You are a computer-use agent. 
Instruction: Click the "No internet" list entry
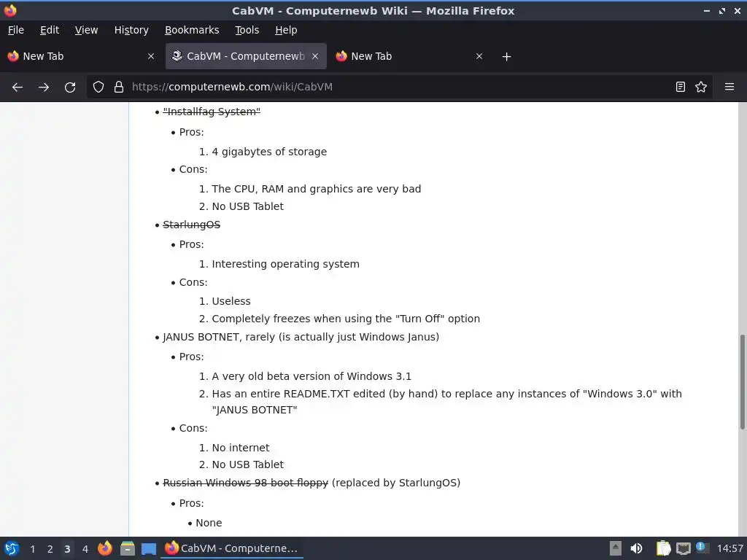(241, 448)
